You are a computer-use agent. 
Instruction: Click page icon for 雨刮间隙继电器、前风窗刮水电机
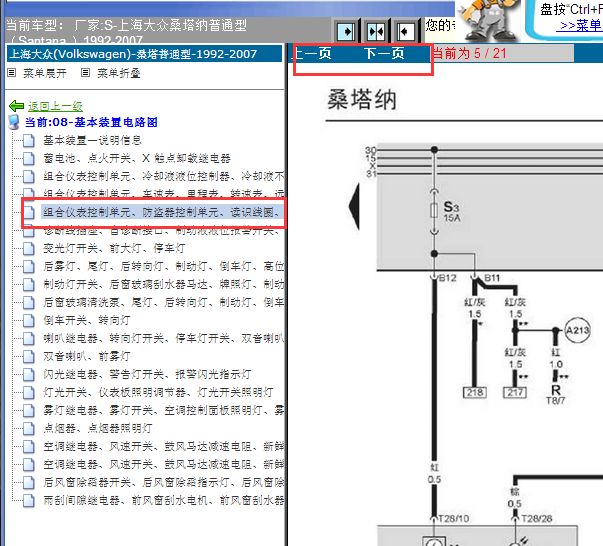pyautogui.click(x=28, y=501)
